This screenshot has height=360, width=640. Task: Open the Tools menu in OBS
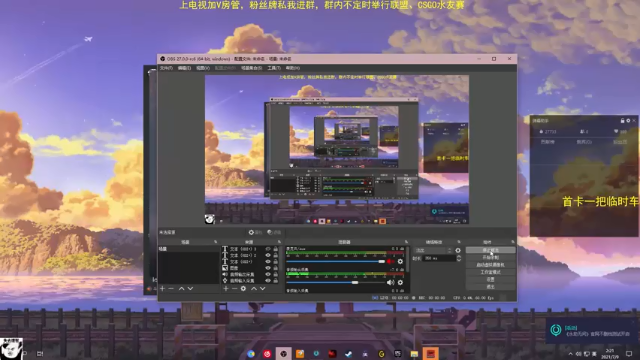point(274,68)
